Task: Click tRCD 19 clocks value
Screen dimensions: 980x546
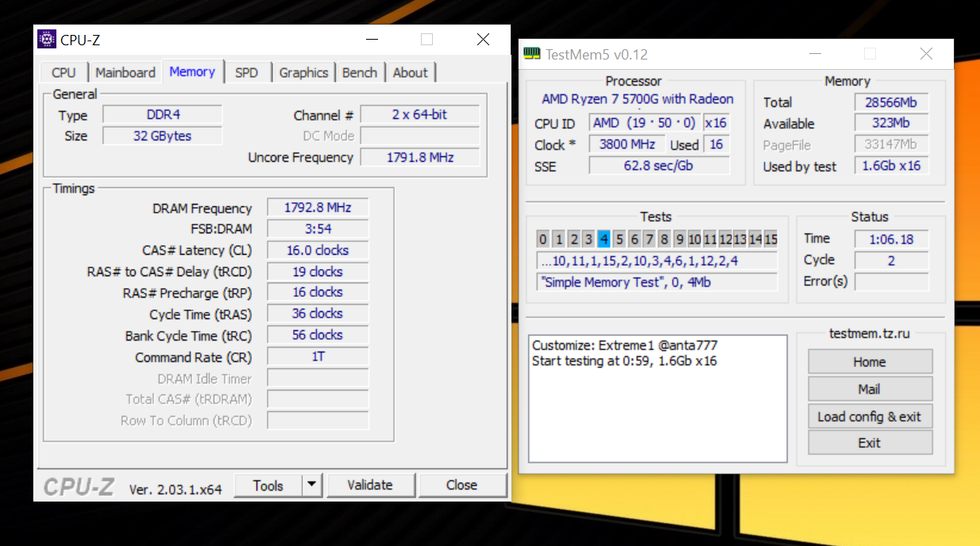Action: point(318,271)
